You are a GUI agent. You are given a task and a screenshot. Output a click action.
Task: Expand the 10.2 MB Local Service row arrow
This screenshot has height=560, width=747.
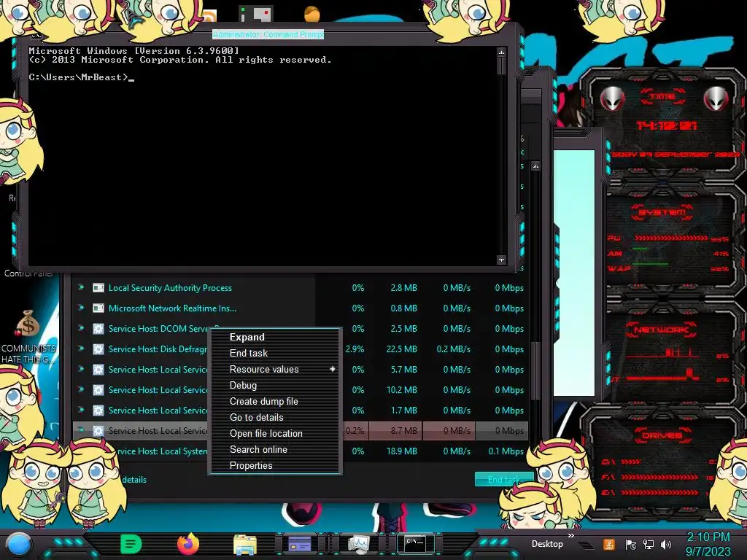81,389
